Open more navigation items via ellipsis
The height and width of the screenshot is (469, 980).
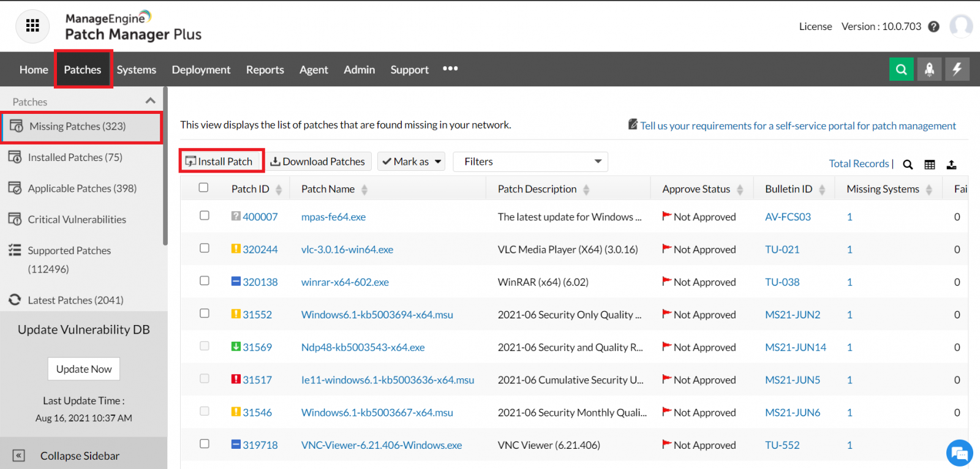coord(450,69)
